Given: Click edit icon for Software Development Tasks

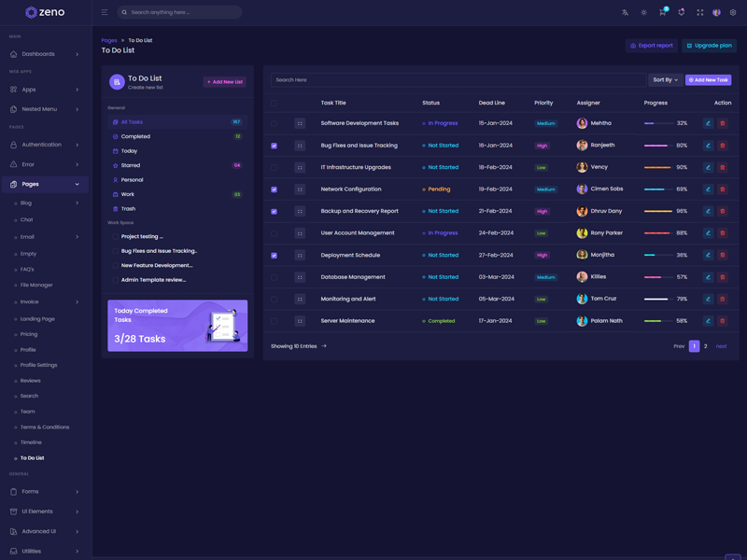Looking at the screenshot, I should tap(708, 123).
